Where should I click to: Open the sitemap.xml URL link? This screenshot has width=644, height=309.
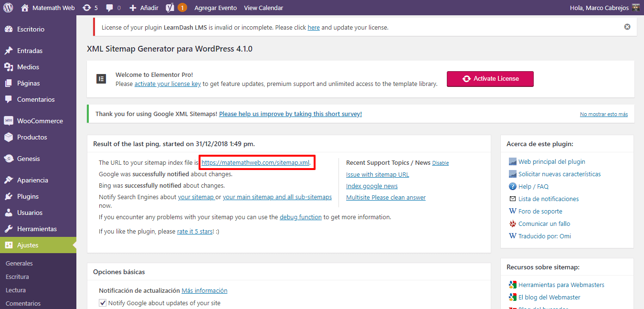(x=255, y=162)
